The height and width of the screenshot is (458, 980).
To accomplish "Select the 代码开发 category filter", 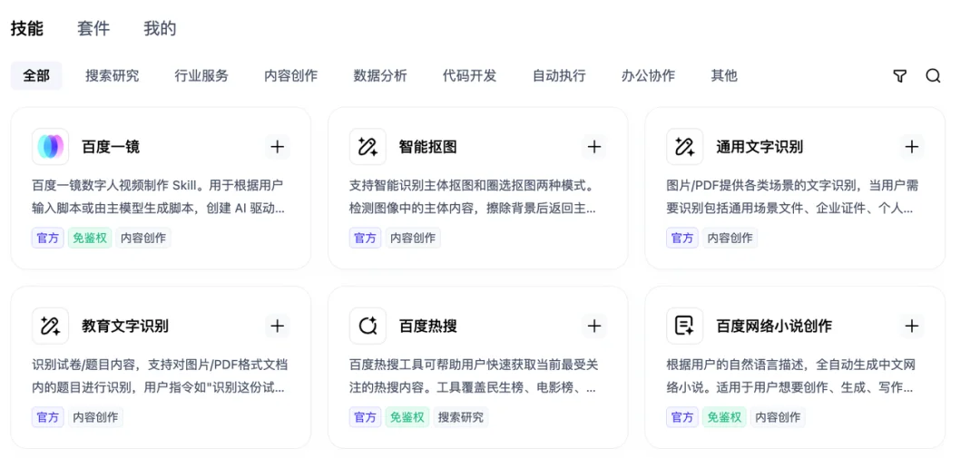I will [470, 76].
